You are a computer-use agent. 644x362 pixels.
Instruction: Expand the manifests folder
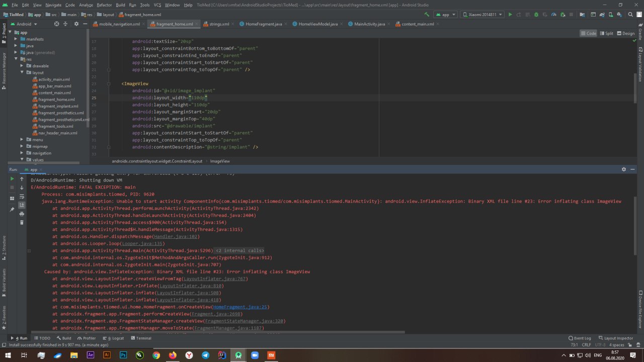click(x=16, y=39)
